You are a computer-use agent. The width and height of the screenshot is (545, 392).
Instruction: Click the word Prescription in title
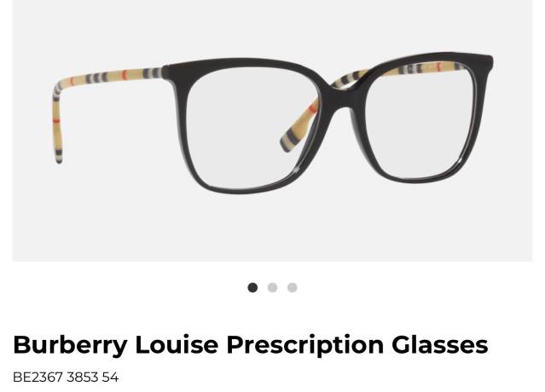305,345
